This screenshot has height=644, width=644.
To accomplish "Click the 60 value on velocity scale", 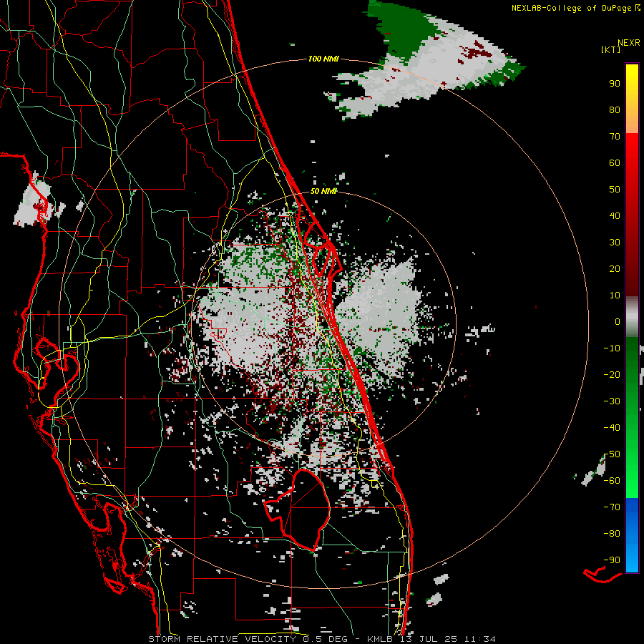I will tap(615, 162).
